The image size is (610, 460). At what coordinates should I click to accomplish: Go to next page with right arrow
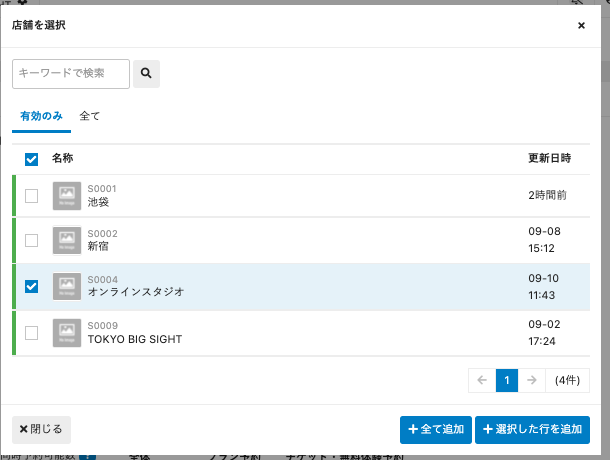click(533, 380)
